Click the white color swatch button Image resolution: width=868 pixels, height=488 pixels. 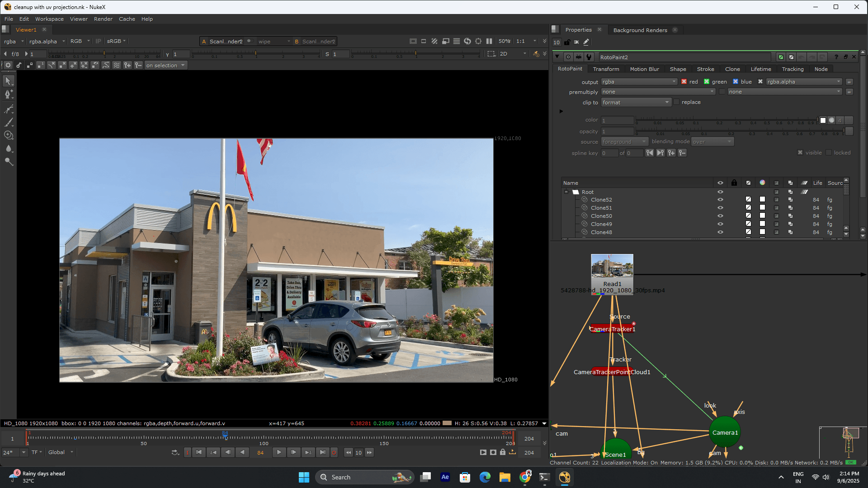coord(823,120)
